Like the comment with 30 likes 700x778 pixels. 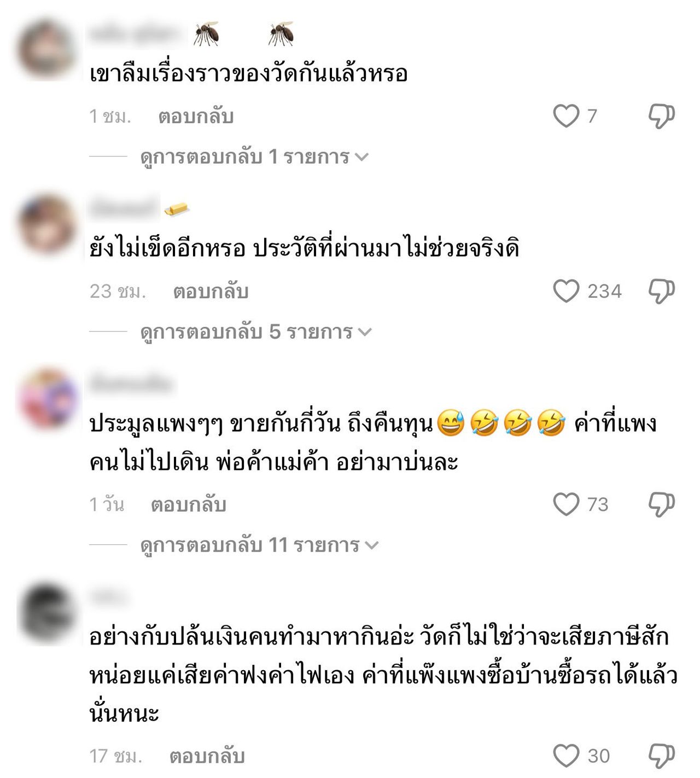pyautogui.click(x=566, y=756)
